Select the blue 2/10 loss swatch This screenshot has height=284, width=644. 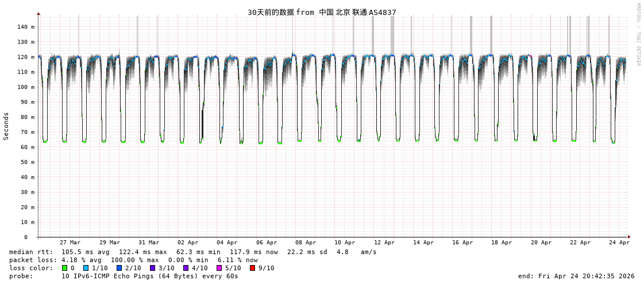click(119, 268)
